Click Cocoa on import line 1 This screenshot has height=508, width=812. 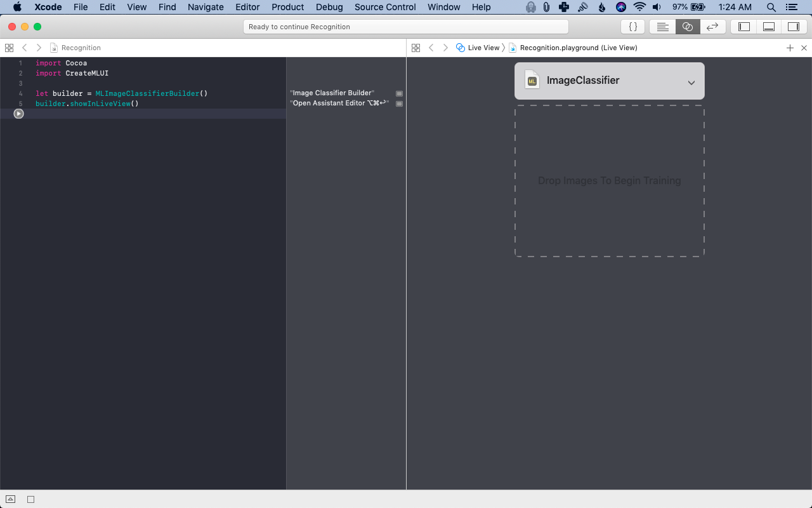[x=76, y=63]
